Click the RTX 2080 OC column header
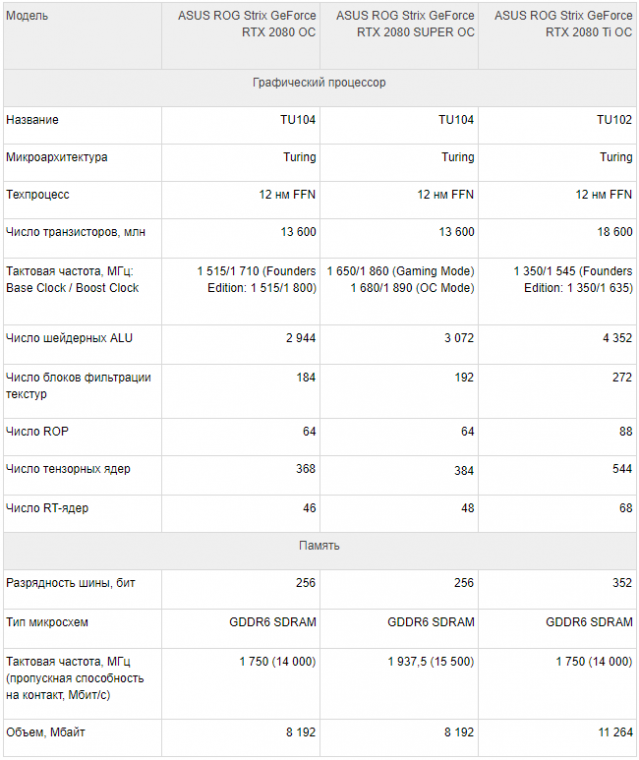 point(240,36)
